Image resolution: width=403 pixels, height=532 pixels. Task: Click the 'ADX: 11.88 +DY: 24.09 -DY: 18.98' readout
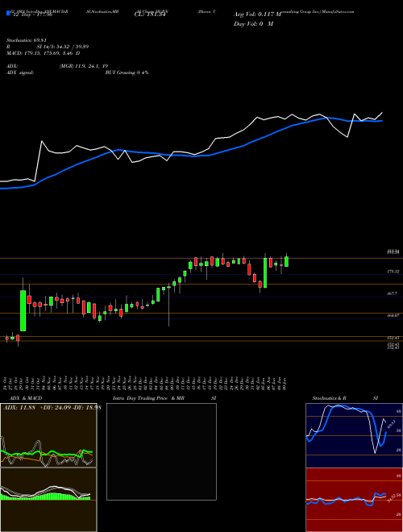tap(52, 408)
